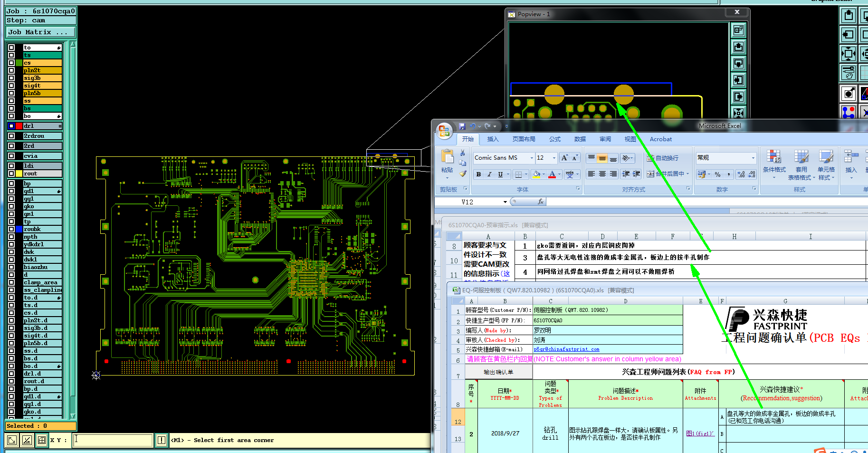Switch to the 页面布局 ribbon tab

pos(524,139)
